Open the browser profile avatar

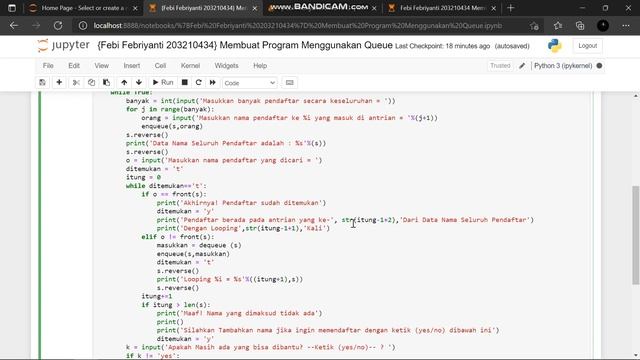click(603, 26)
